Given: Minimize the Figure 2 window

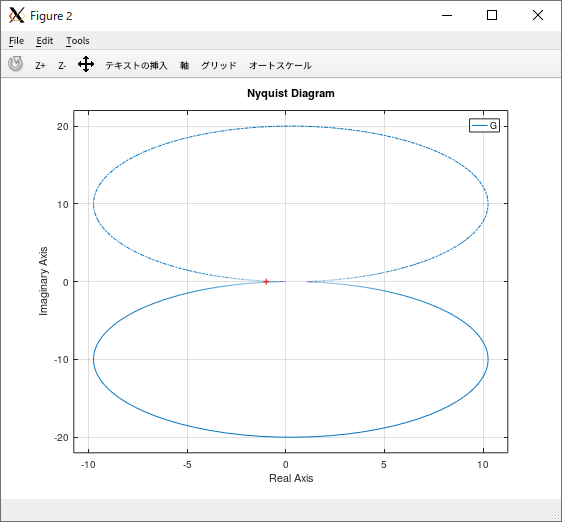Looking at the screenshot, I should click(x=447, y=15).
